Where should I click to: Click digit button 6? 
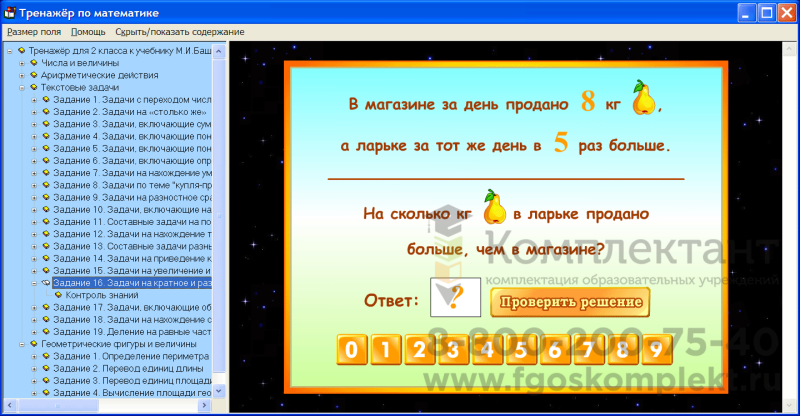pyautogui.click(x=555, y=350)
